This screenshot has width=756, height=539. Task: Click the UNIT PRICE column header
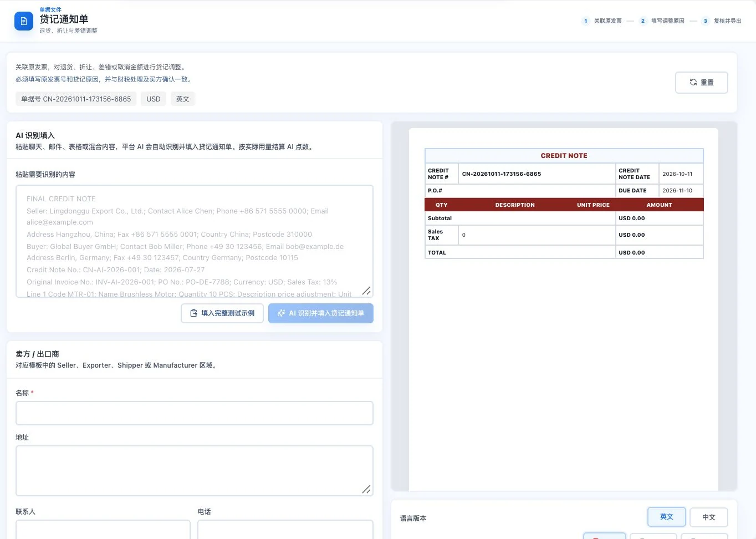(593, 205)
